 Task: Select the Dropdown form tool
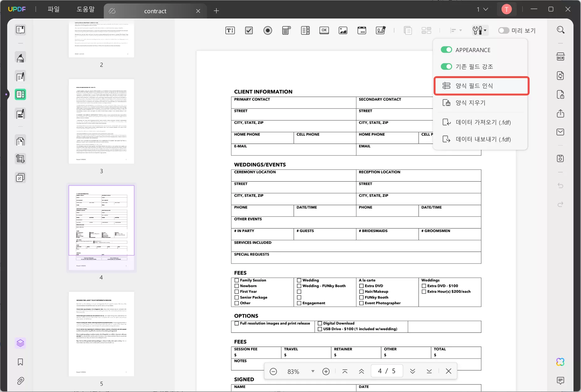286,30
